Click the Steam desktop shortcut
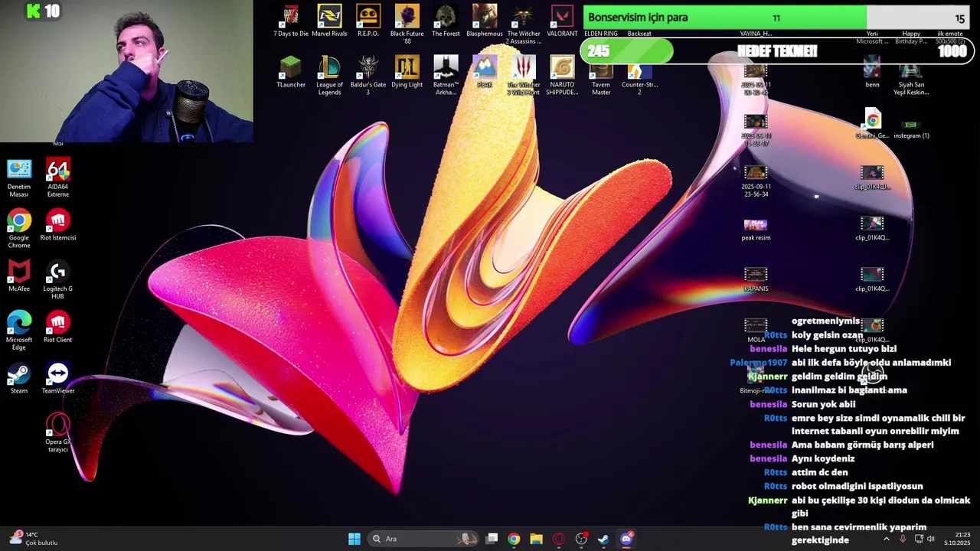 coord(19,379)
